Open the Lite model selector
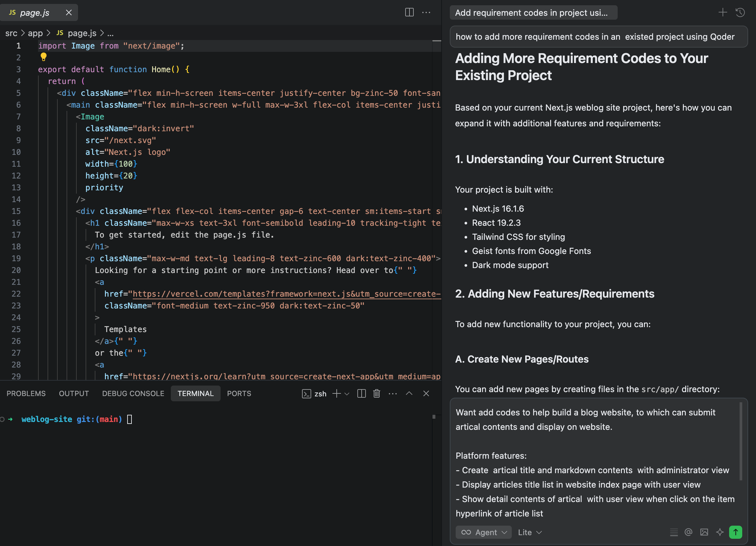 (529, 532)
